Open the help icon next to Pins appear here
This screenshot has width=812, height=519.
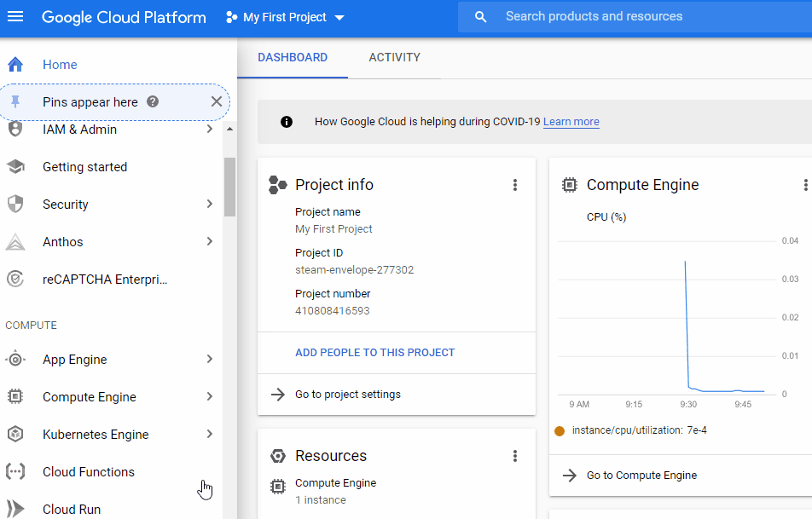click(152, 101)
